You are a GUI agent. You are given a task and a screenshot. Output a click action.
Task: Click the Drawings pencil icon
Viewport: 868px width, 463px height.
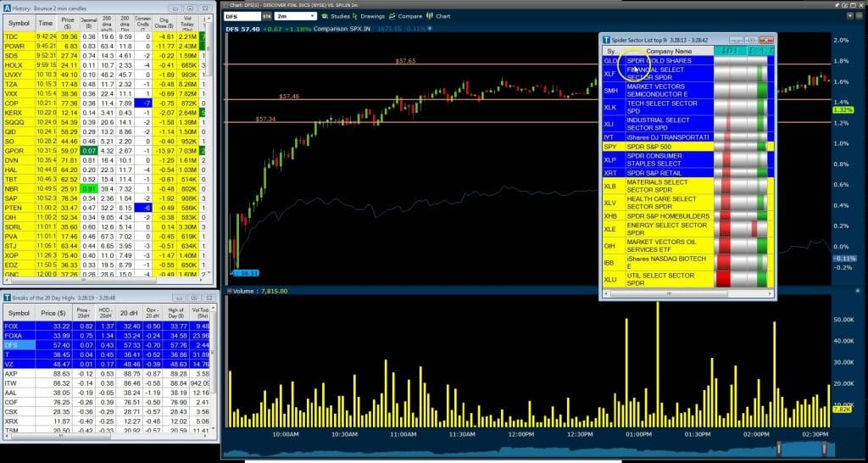click(355, 17)
